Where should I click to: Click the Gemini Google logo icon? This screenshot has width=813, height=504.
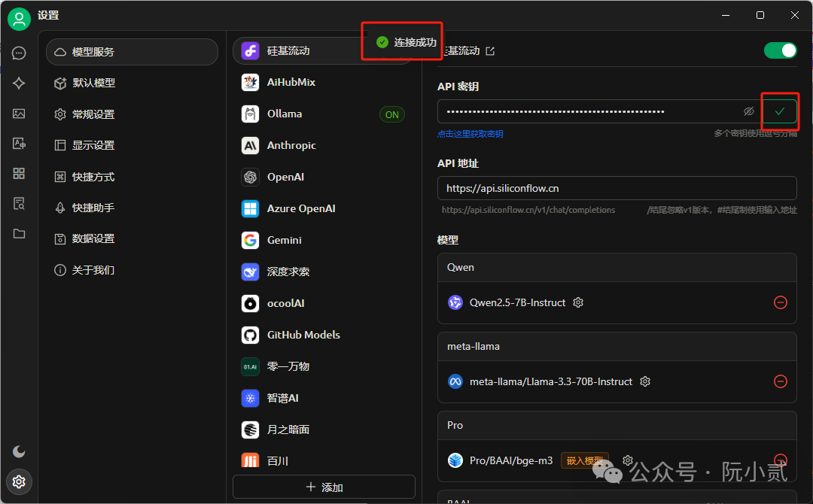251,241
